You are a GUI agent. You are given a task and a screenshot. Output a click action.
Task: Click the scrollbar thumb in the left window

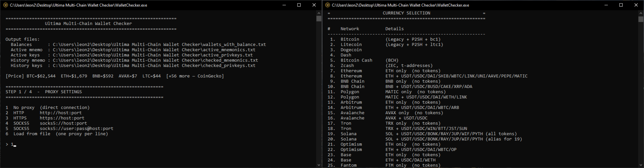(319, 19)
